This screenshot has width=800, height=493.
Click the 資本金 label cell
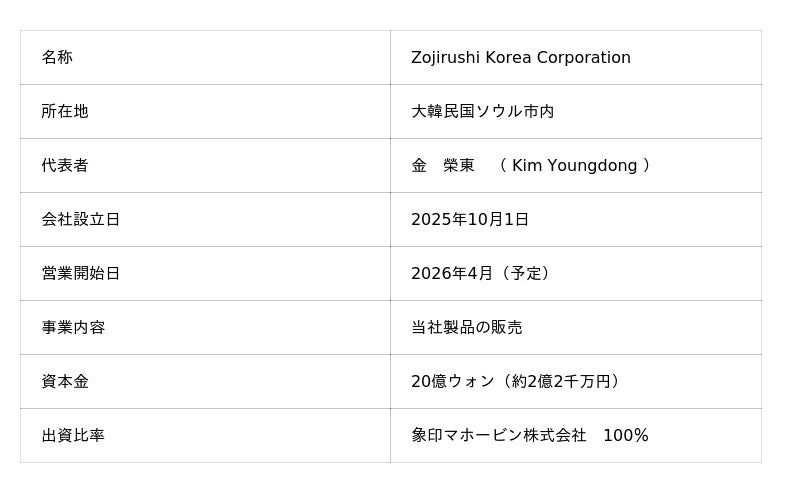tap(65, 382)
